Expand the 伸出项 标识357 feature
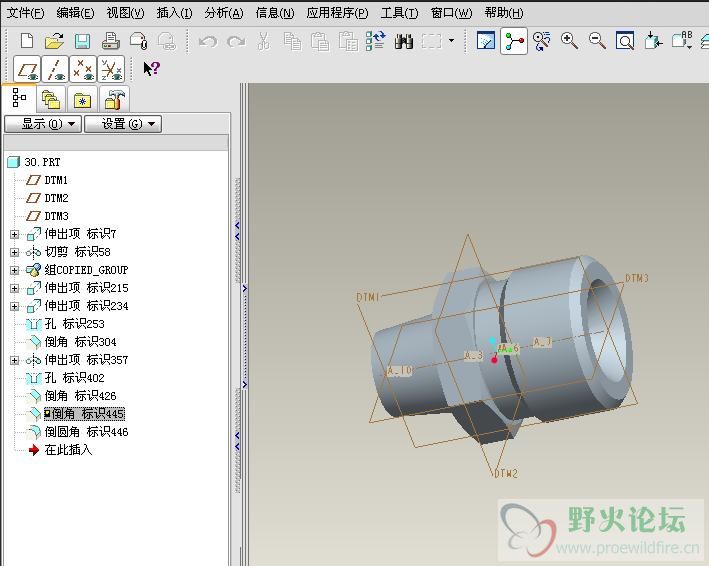Image resolution: width=709 pixels, height=566 pixels. pos(14,360)
